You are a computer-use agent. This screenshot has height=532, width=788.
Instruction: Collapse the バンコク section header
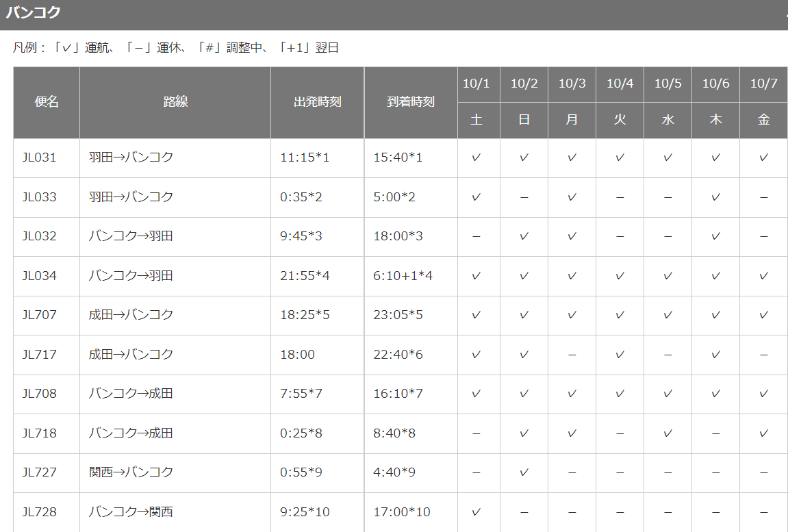[x=394, y=14]
